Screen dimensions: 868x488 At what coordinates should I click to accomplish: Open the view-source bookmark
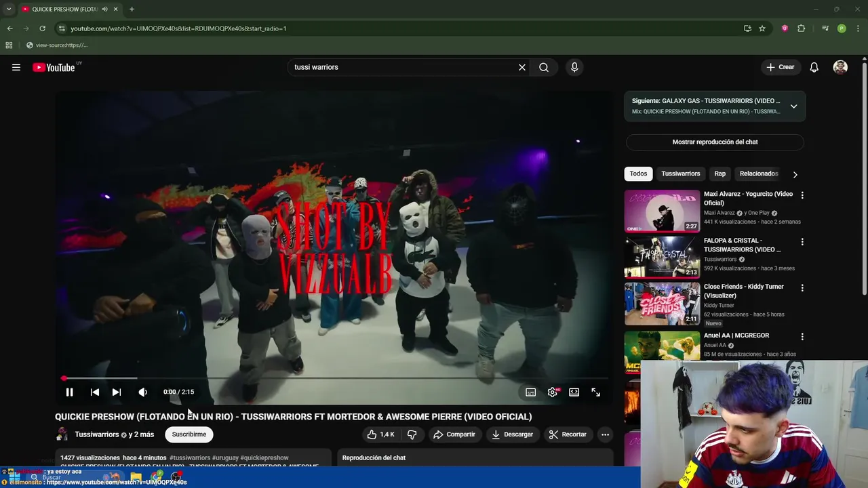point(56,45)
